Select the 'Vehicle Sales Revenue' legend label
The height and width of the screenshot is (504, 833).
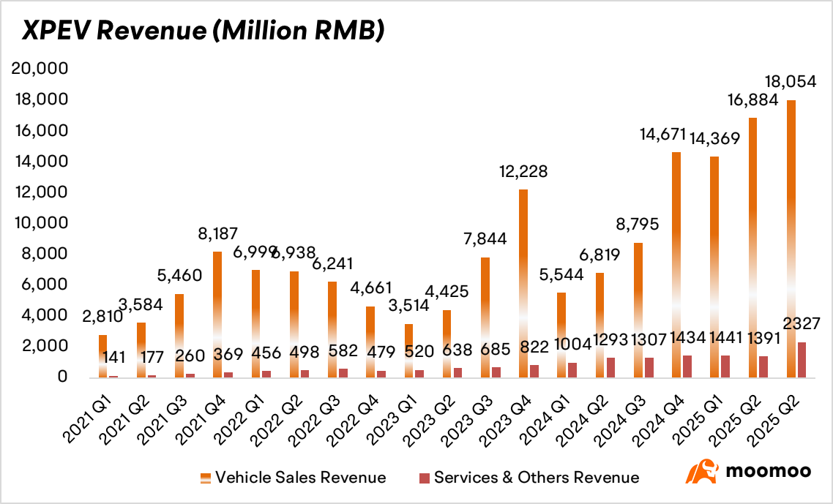[301, 478]
